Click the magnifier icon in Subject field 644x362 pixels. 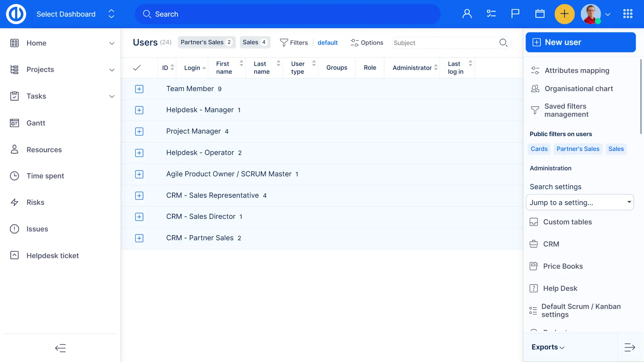tap(503, 43)
